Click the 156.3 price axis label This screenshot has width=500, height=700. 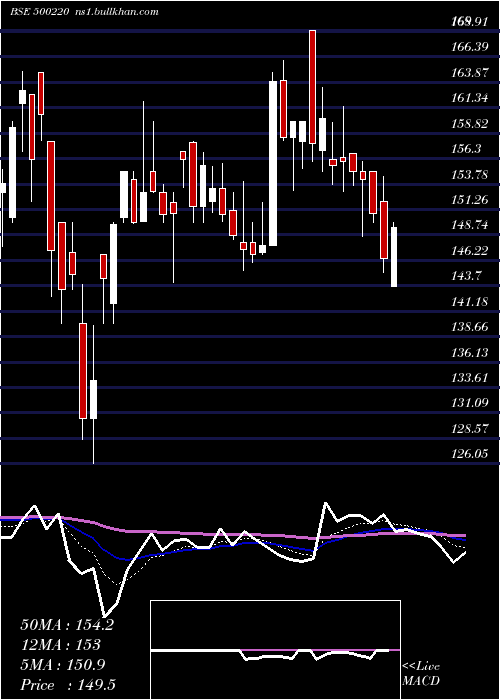pyautogui.click(x=466, y=149)
